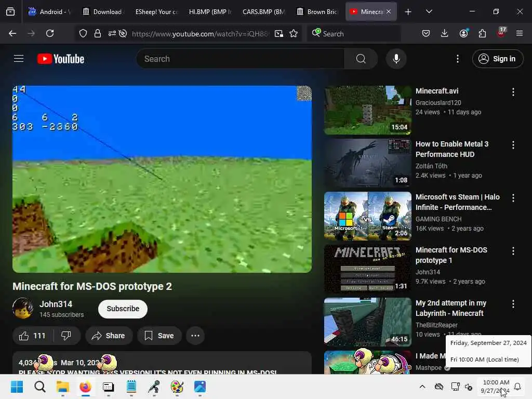Open autoplay-blocked indicator icon in address bar
This screenshot has height=399, width=532.
(x=123, y=33)
